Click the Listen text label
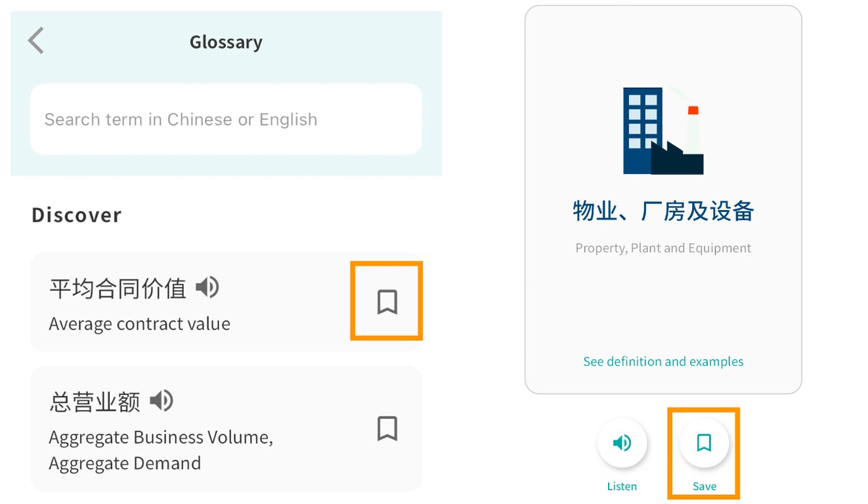 pyautogui.click(x=622, y=486)
